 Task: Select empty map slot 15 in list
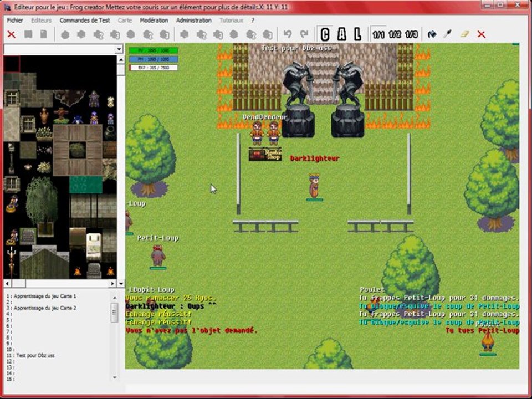click(9, 379)
